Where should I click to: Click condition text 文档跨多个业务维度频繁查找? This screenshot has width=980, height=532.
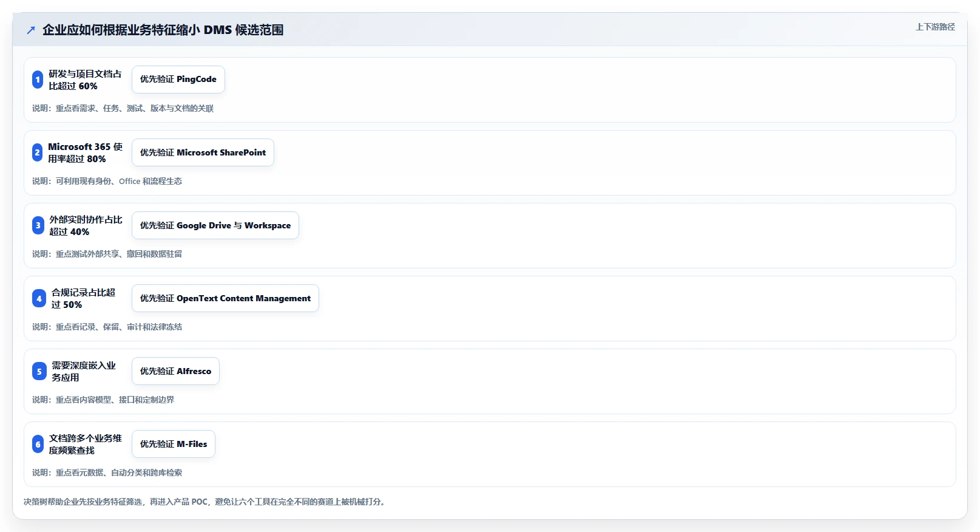point(86,444)
